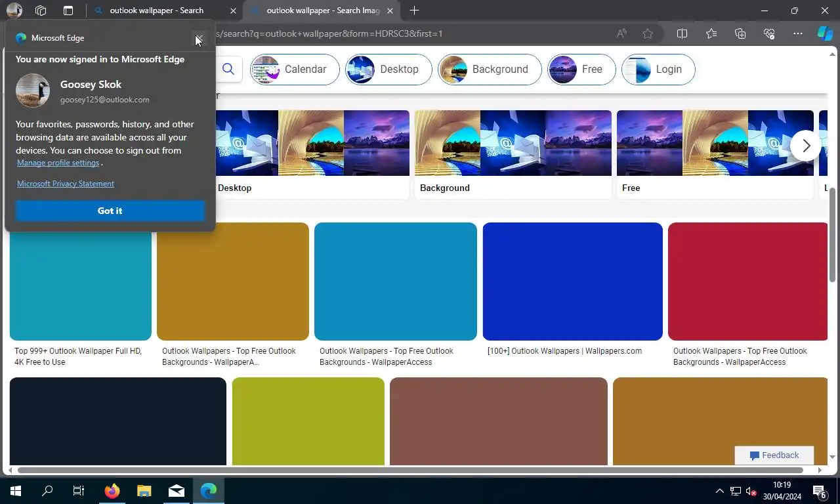840x504 pixels.
Task: Click the olive green image thumbnail
Action: click(308, 421)
